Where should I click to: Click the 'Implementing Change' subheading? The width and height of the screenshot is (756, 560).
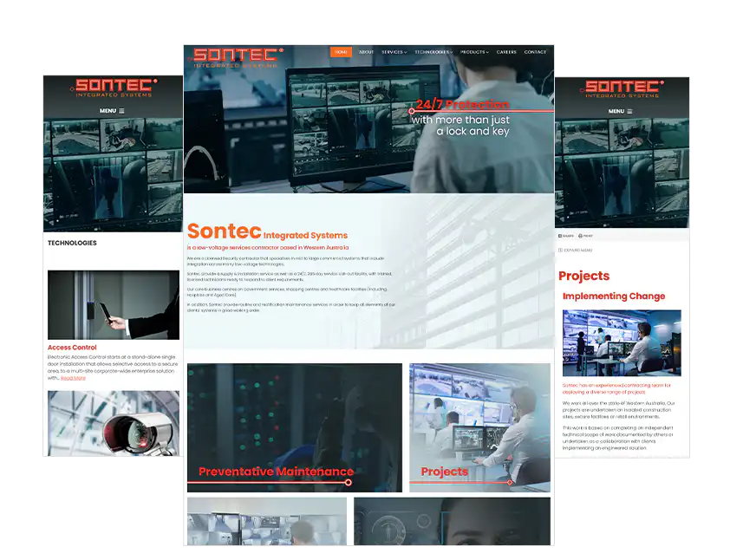614,296
